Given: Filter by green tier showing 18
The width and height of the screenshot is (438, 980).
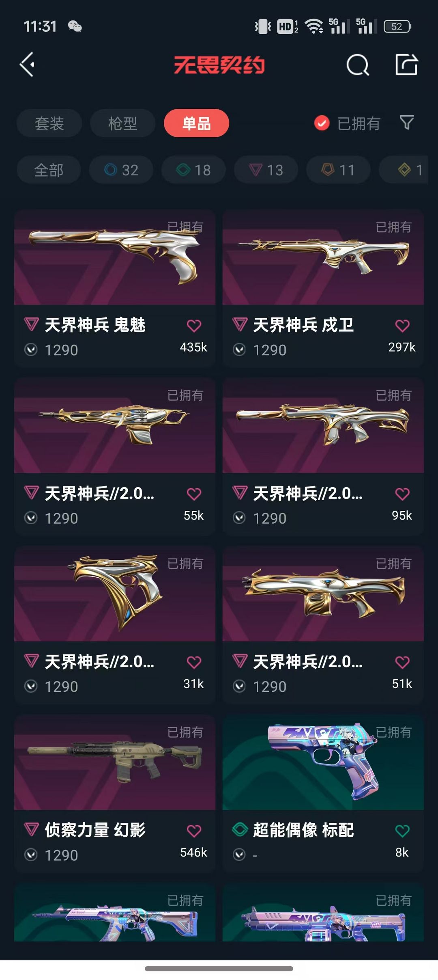Looking at the screenshot, I should point(193,170).
